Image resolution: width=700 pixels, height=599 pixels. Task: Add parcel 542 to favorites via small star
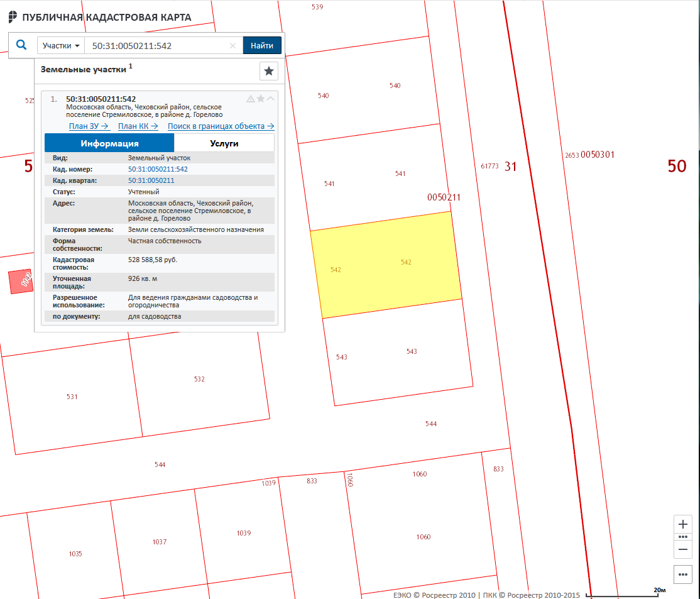click(x=261, y=99)
